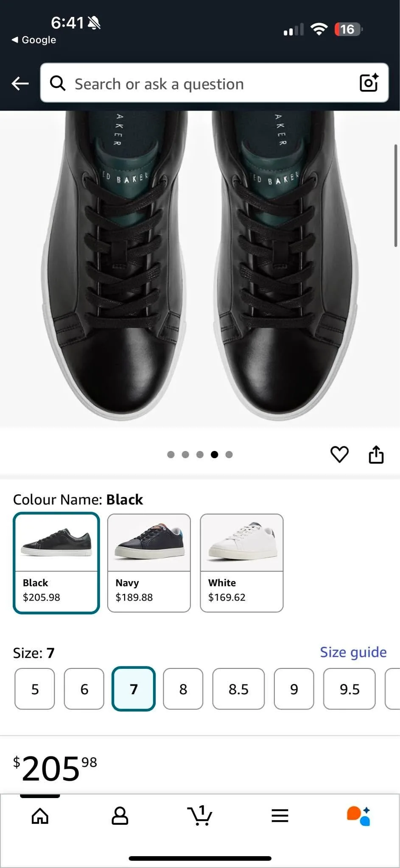
Task: Choose size 9.5
Action: 350,689
